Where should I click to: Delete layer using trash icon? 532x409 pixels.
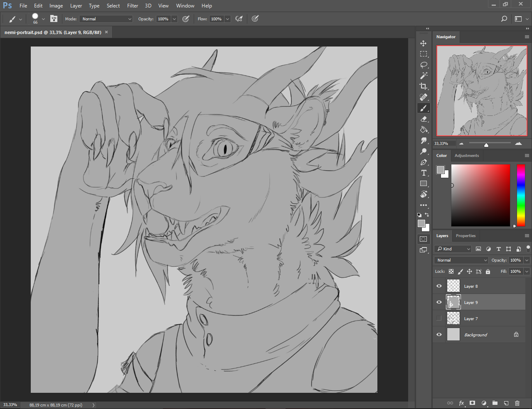click(x=517, y=403)
